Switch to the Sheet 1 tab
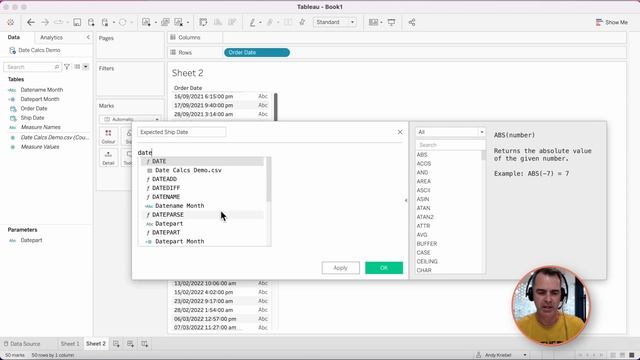 pos(70,344)
